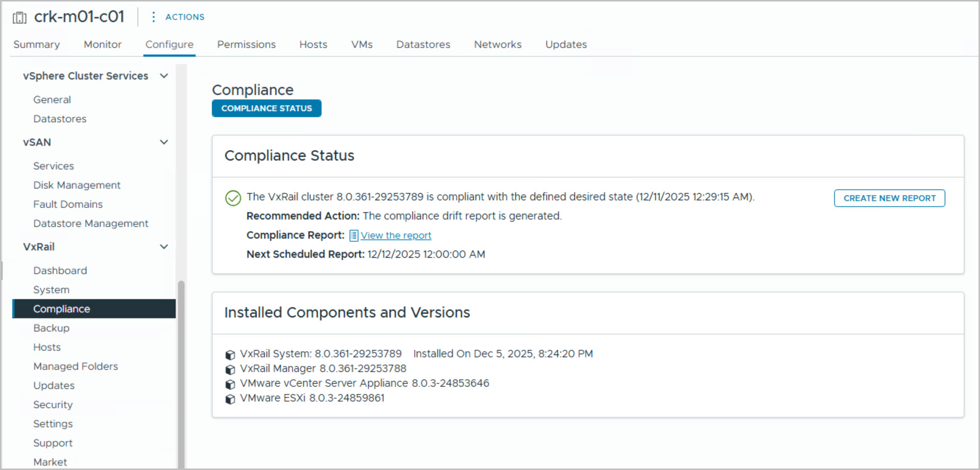980x470 pixels.
Task: Click the vCenter Server Appliance package icon
Action: pyautogui.click(x=230, y=384)
